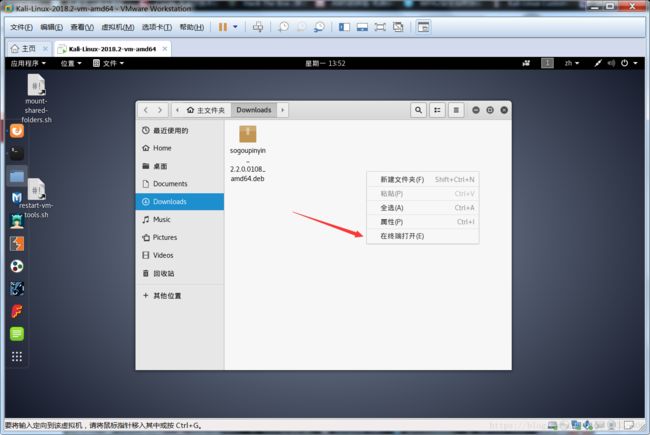The width and height of the screenshot is (650, 435).
Task: Open the zh input language dropdown
Action: tap(572, 63)
